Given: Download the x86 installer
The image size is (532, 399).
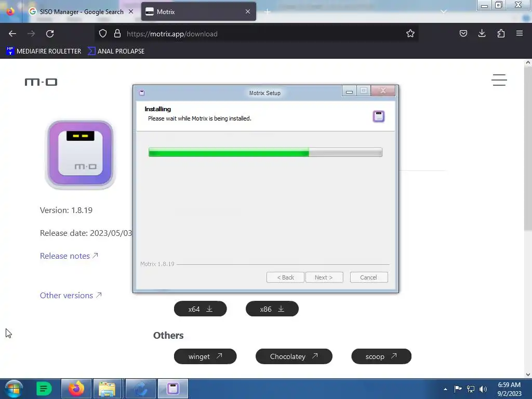Looking at the screenshot, I should click(272, 309).
